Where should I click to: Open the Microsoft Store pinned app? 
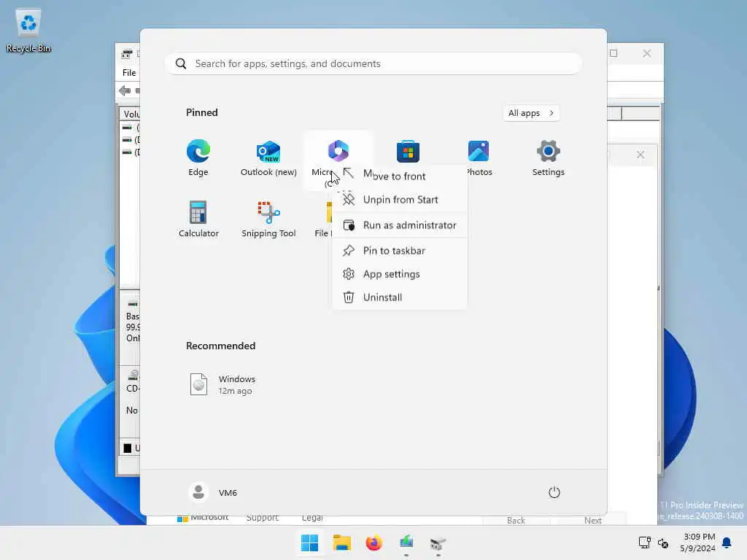409,152
